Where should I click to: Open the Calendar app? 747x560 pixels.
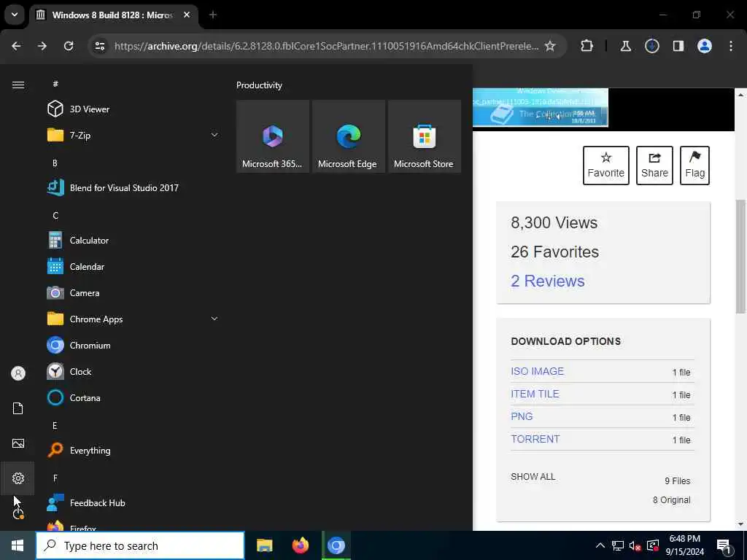point(132,267)
